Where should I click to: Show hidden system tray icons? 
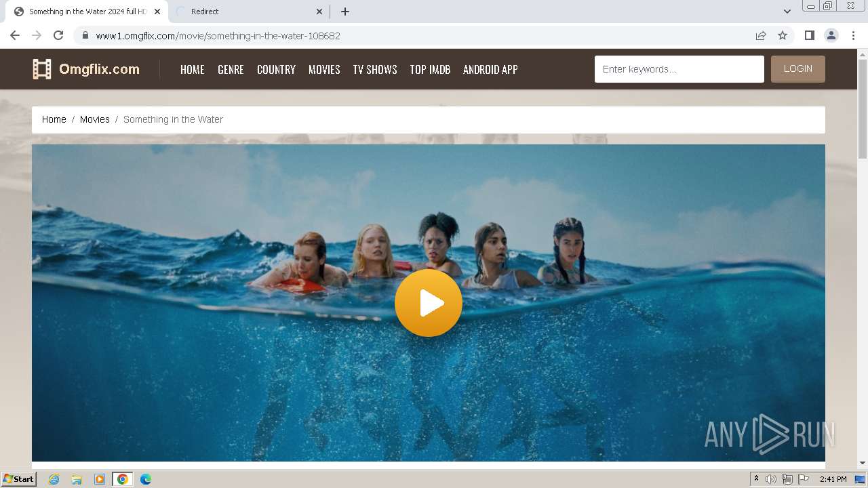click(x=756, y=479)
